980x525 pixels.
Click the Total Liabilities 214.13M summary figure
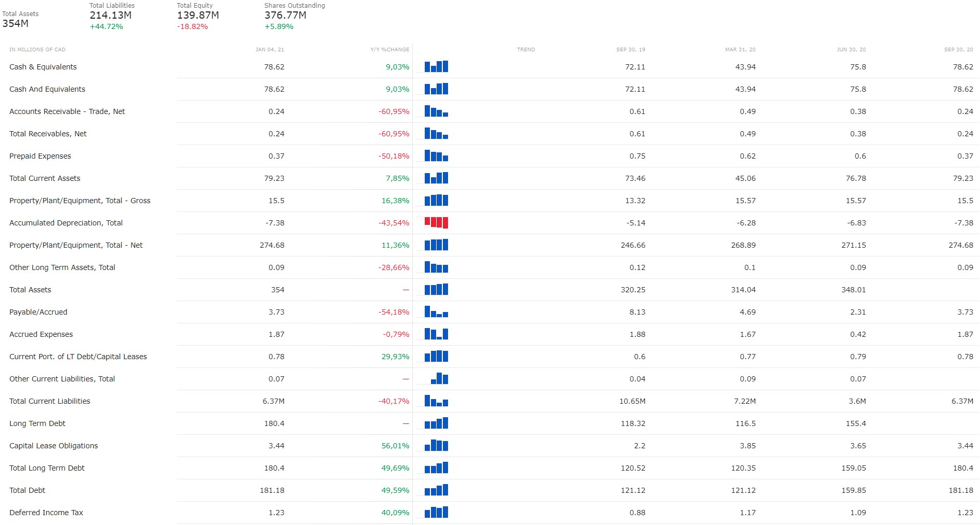[x=112, y=16]
